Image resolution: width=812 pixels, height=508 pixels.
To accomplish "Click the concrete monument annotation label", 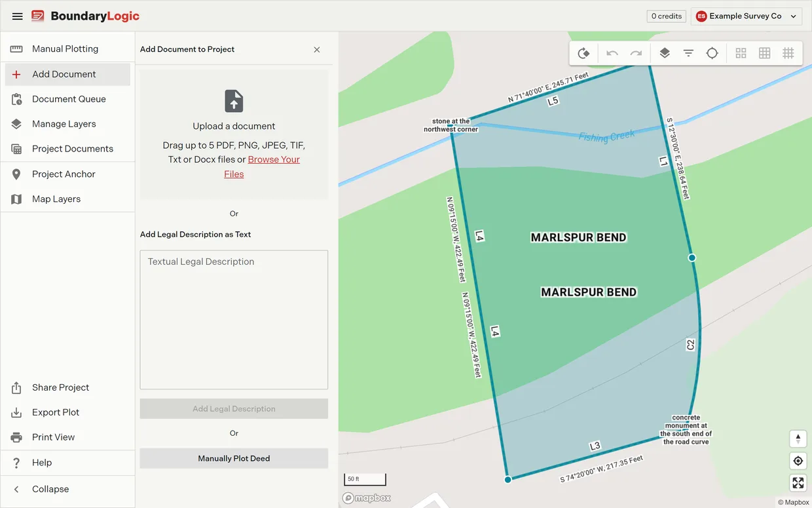I will [686, 429].
